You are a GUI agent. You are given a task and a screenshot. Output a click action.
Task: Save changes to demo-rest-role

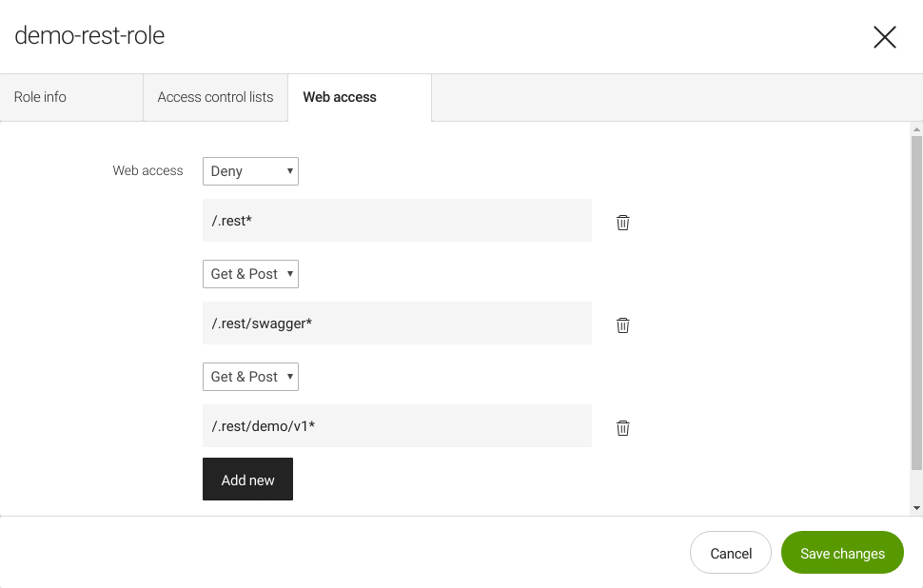pos(841,552)
